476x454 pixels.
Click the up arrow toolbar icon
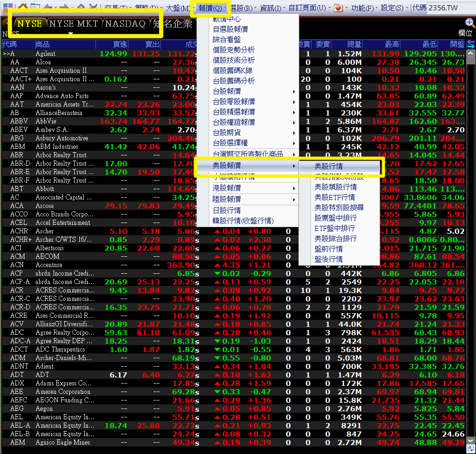tap(81, 8)
